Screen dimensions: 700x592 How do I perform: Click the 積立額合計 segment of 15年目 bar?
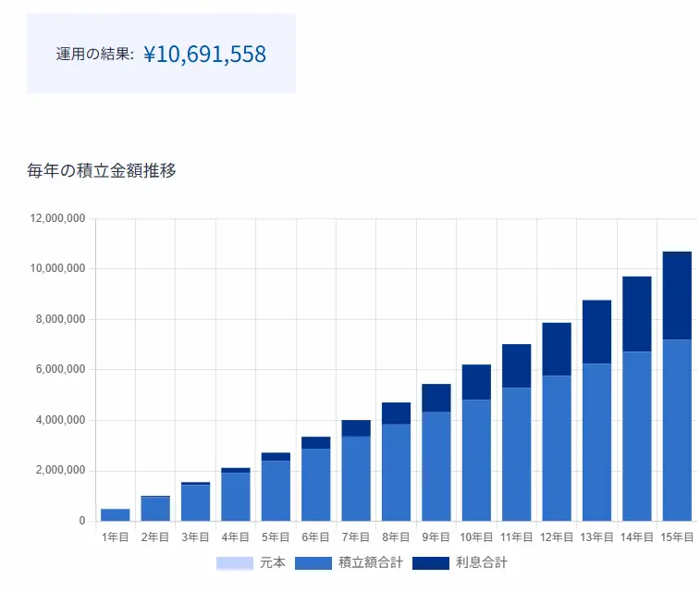[677, 430]
